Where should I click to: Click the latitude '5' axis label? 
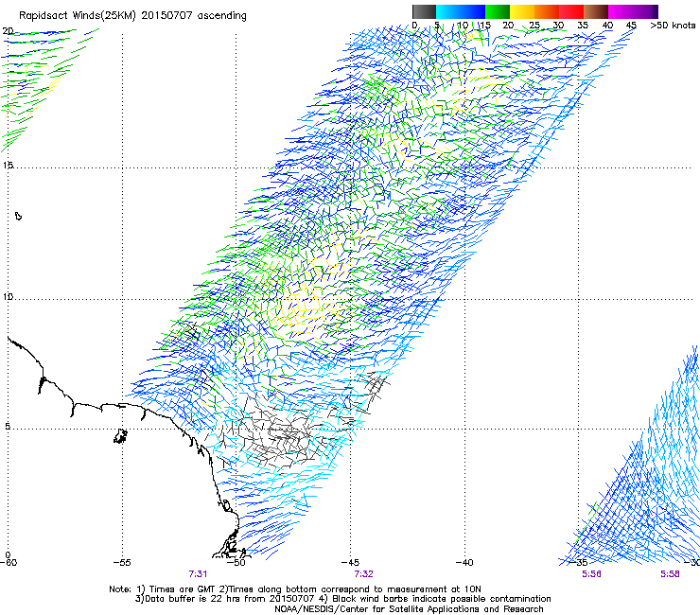[8, 426]
